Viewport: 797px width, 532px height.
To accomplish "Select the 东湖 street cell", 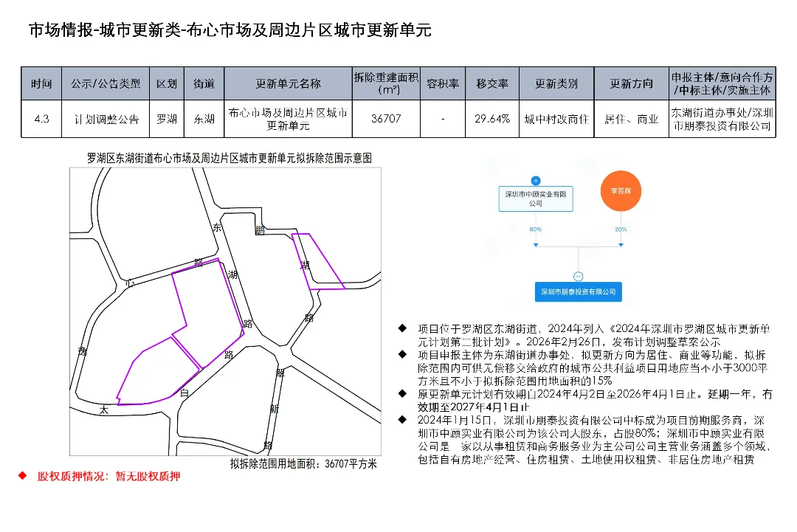I will click(x=204, y=119).
